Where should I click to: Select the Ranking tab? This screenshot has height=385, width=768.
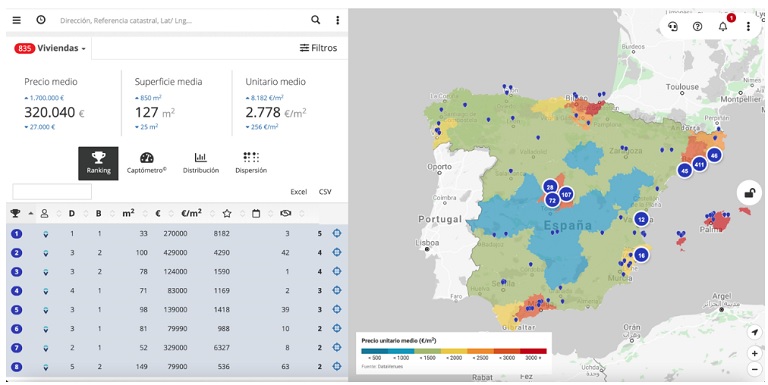pos(98,163)
